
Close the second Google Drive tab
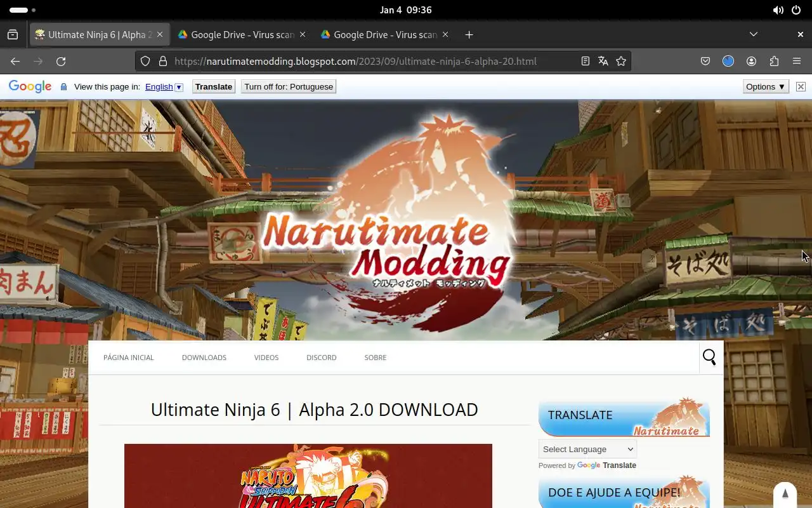(303, 34)
